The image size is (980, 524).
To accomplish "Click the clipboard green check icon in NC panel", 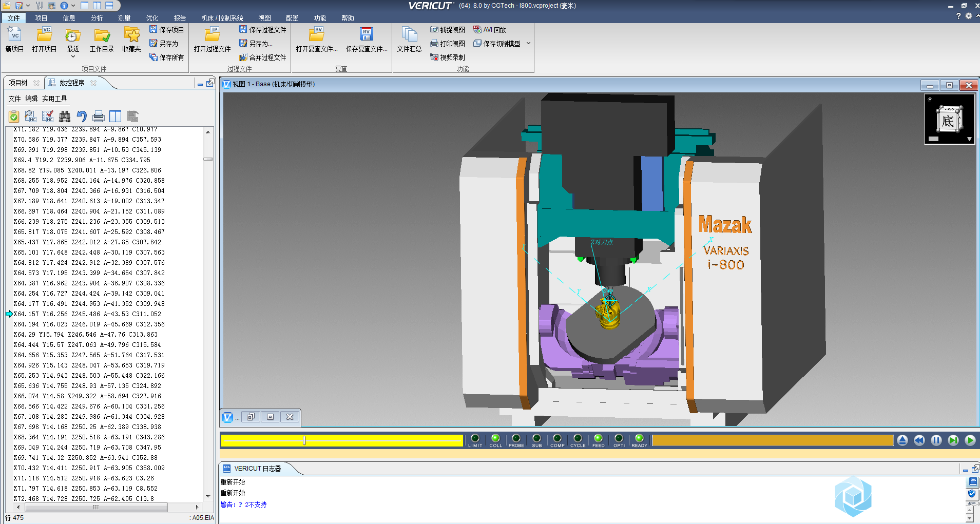I will click(x=14, y=117).
